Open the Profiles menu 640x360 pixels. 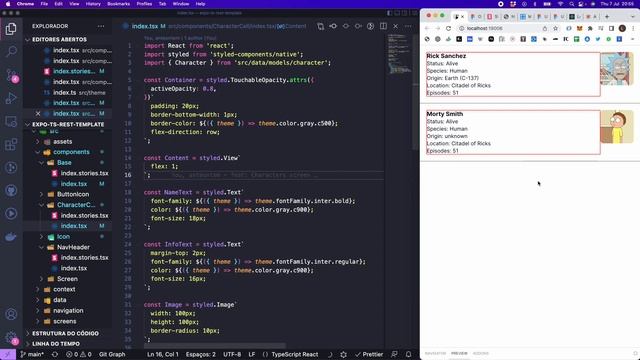click(x=144, y=4)
